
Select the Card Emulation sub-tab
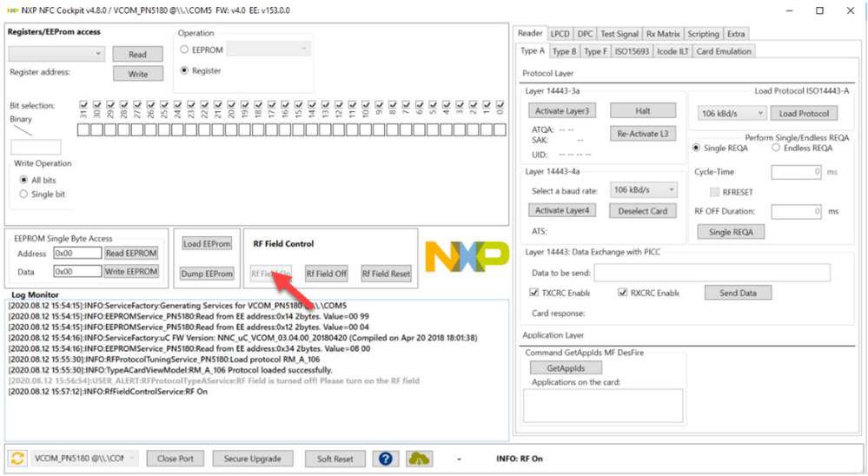tap(724, 51)
